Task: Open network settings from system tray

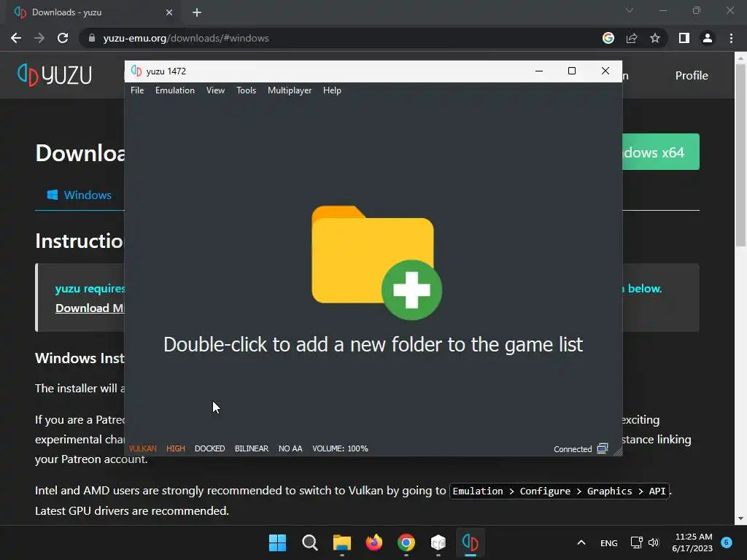Action: pos(636,542)
